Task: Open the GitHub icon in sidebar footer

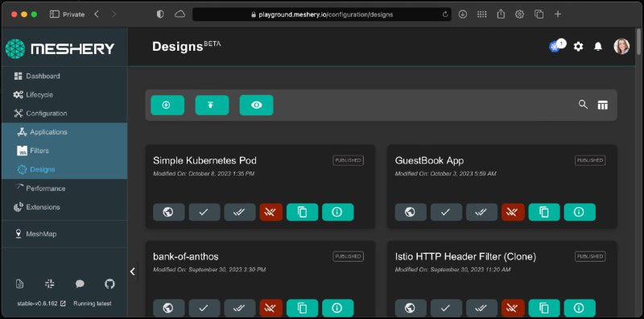Action: click(x=109, y=284)
